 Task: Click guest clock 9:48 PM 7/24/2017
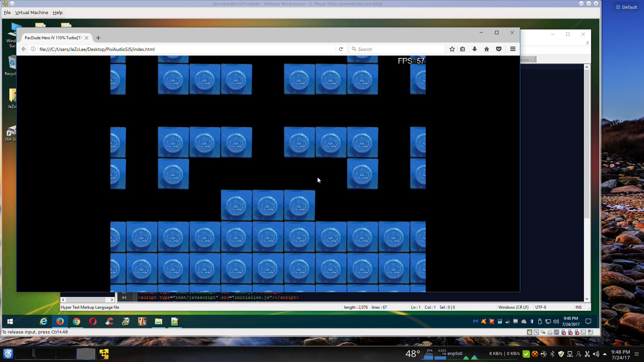click(571, 321)
